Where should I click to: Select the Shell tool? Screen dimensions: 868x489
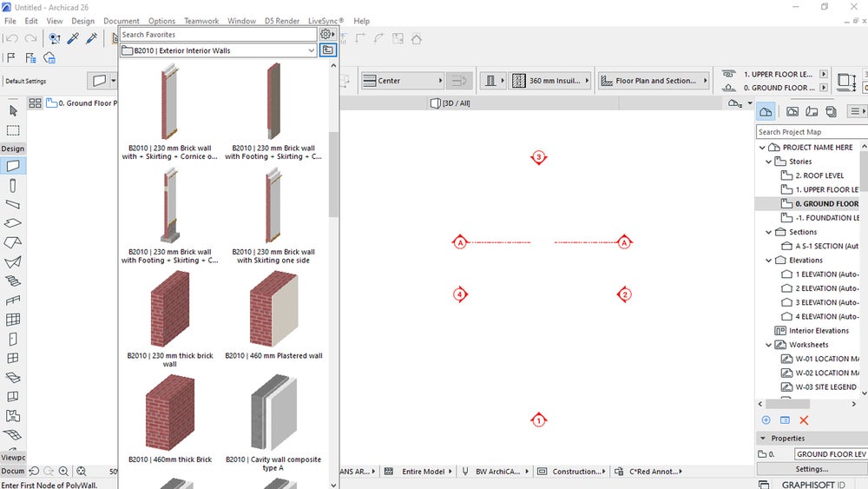pyautogui.click(x=13, y=261)
